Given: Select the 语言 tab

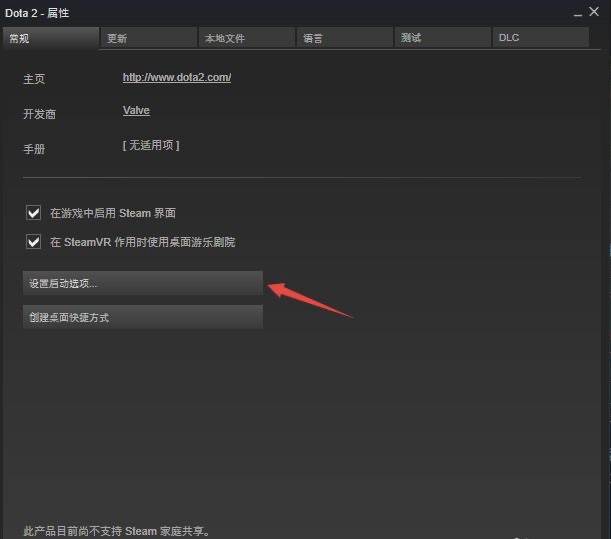Looking at the screenshot, I should click(x=345, y=38).
